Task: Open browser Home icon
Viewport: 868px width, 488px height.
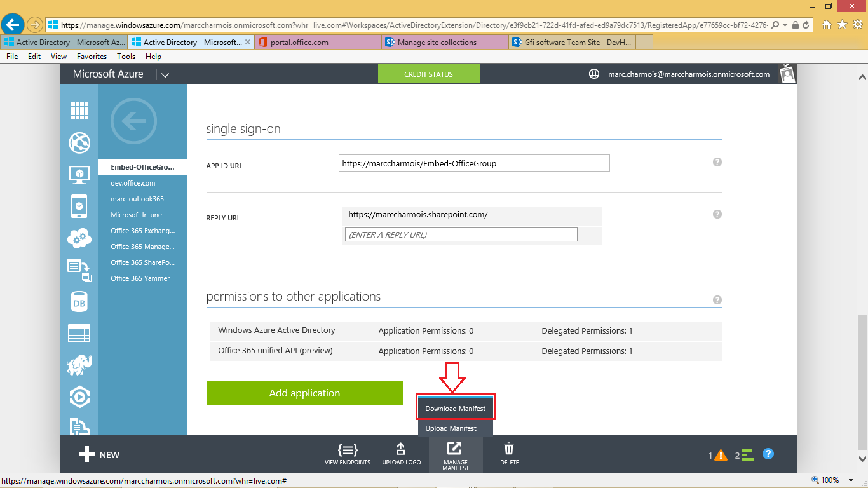Action: [x=827, y=25]
